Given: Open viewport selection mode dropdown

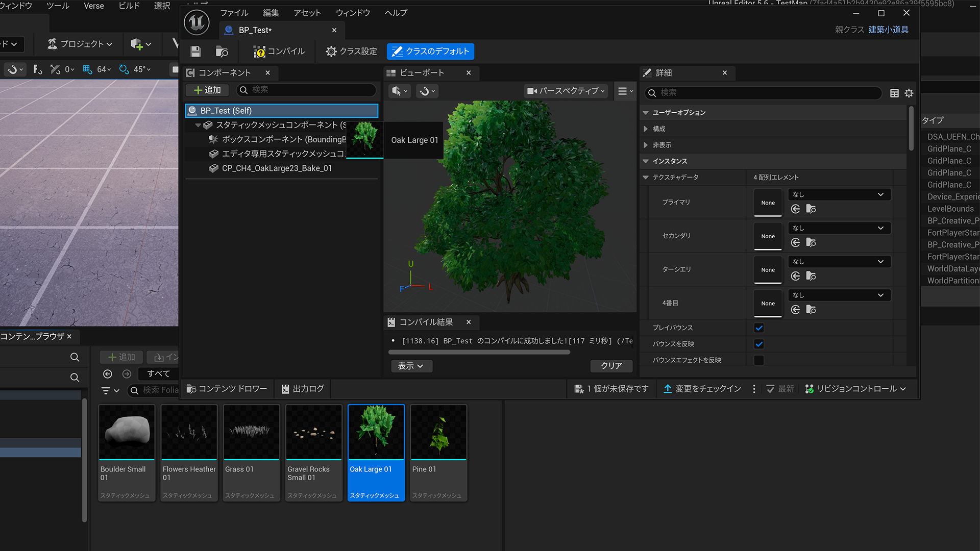Looking at the screenshot, I should pyautogui.click(x=400, y=91).
